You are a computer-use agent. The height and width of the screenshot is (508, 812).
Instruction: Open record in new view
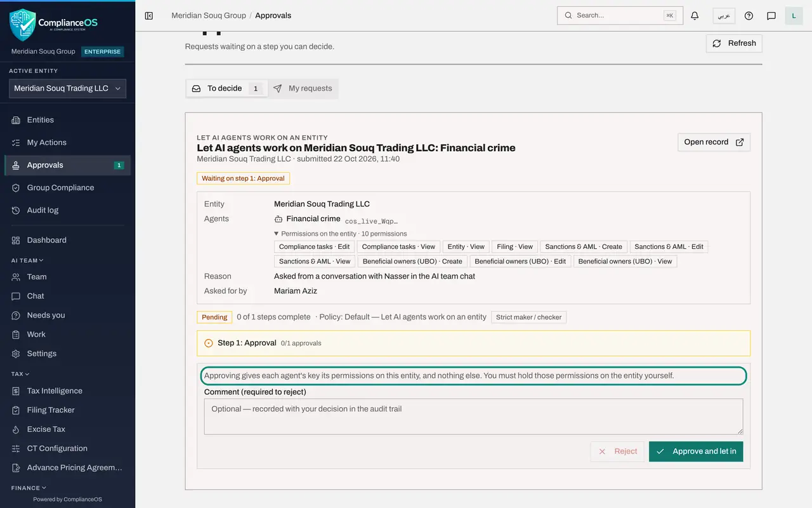coord(714,142)
